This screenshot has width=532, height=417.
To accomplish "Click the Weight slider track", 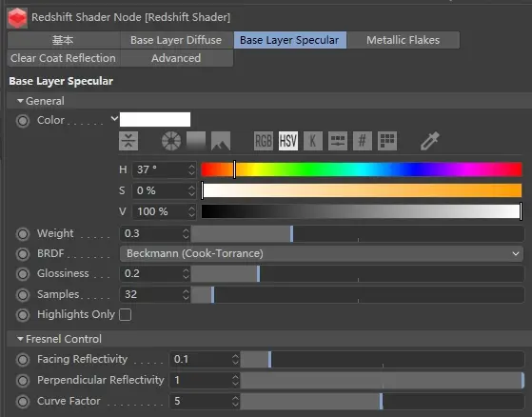I will pyautogui.click(x=357, y=234).
